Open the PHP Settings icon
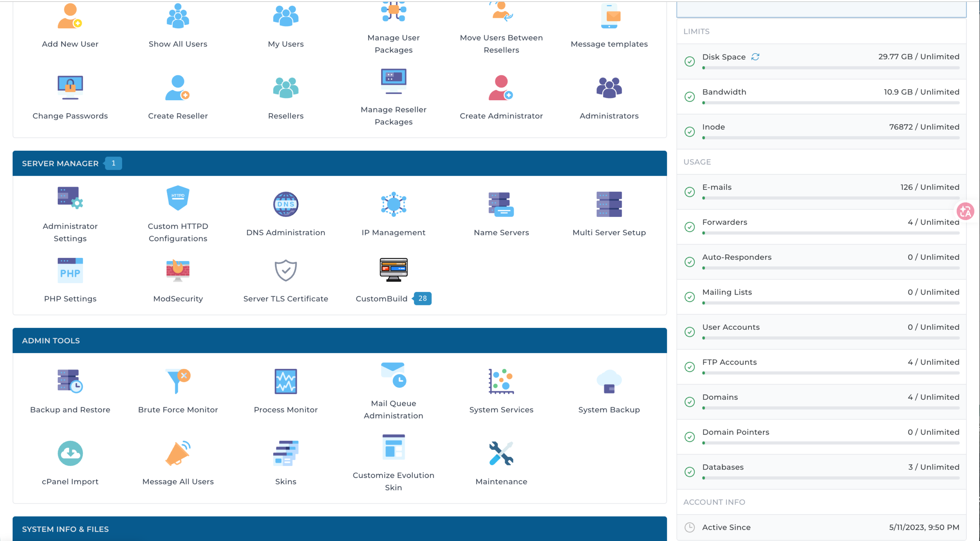Viewport: 980px width, 541px height. [x=70, y=270]
